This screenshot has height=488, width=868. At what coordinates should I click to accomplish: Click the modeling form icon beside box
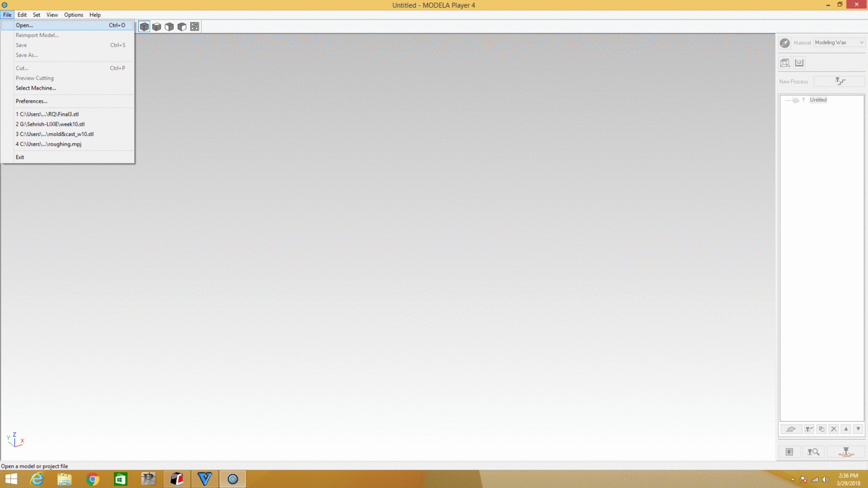(x=799, y=62)
